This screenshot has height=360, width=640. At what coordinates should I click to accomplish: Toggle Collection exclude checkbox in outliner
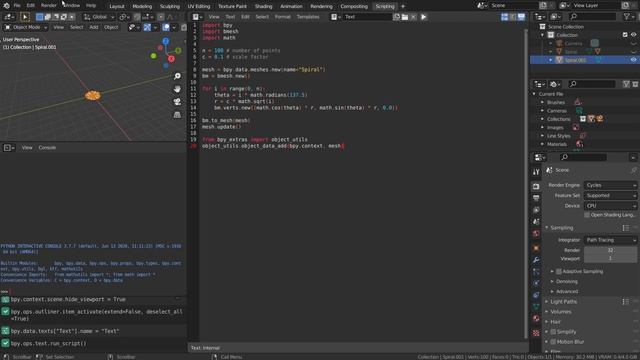625,35
